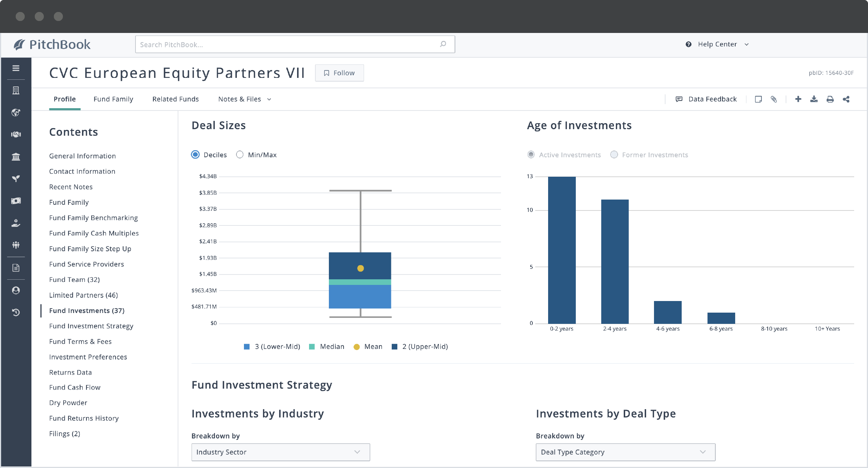Select the Deciles radio button
The image size is (868, 468).
(195, 155)
